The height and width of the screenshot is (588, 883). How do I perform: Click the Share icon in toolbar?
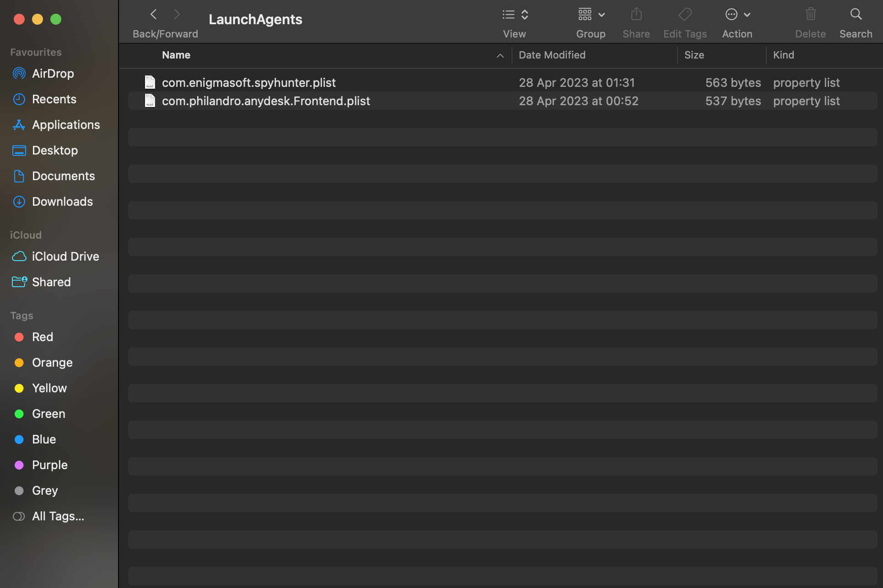tap(636, 15)
